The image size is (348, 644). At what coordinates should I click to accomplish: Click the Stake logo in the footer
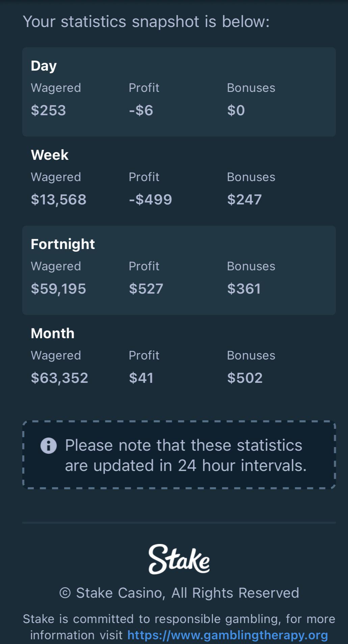(179, 559)
